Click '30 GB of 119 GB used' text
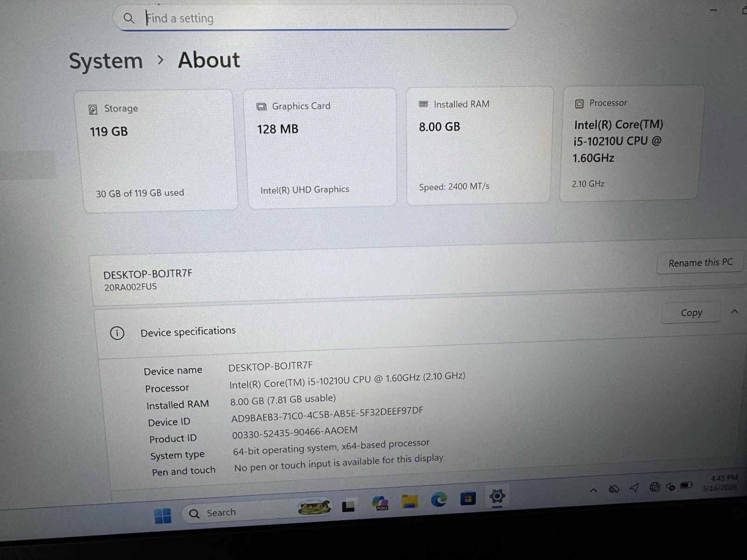Image resolution: width=747 pixels, height=560 pixels. point(140,193)
